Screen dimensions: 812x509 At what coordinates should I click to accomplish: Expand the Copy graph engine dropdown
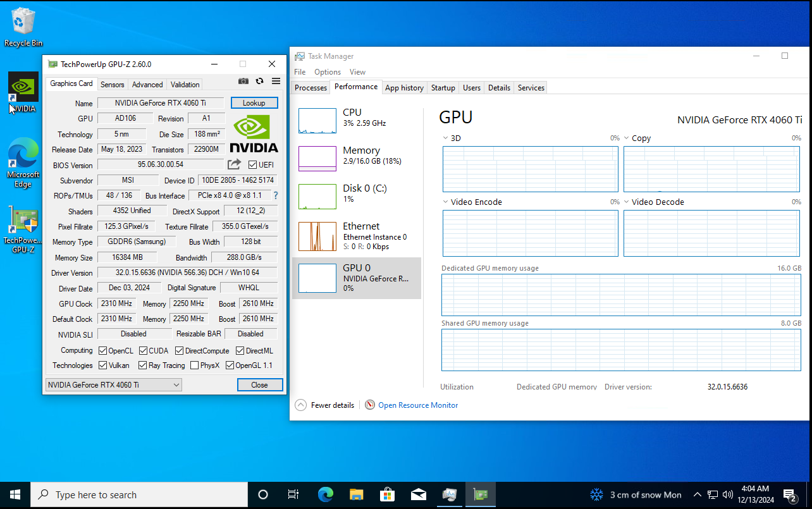tap(627, 138)
